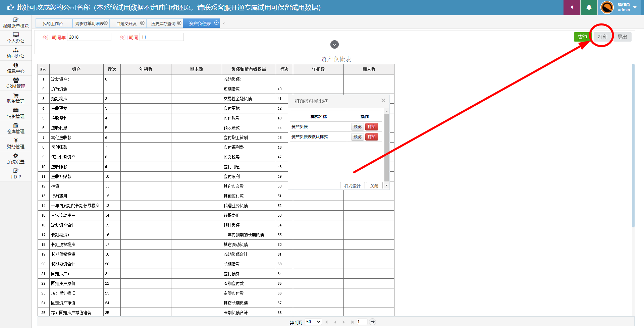The width and height of the screenshot is (644, 328).
Task: Close the 购货订单明细表 tab
Action: tap(106, 23)
